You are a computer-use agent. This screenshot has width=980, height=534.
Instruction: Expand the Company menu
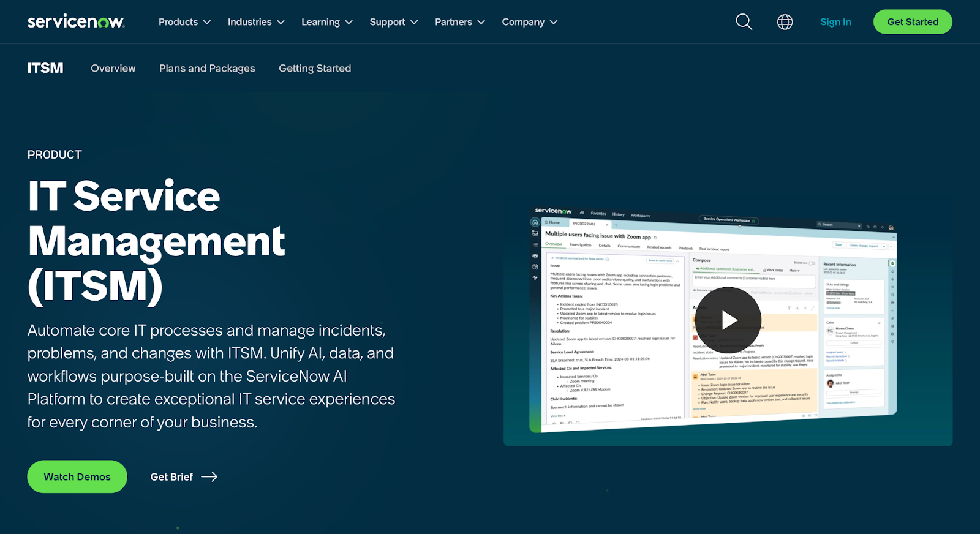[x=530, y=22]
